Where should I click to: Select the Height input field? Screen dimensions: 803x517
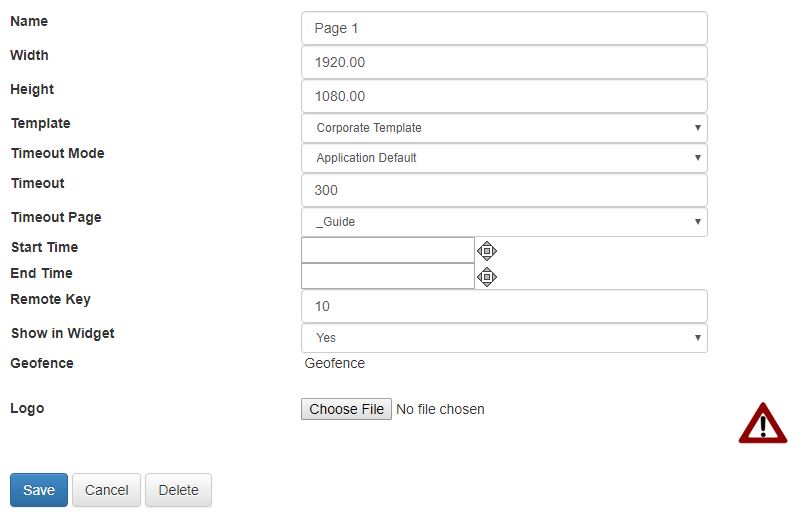click(x=504, y=96)
